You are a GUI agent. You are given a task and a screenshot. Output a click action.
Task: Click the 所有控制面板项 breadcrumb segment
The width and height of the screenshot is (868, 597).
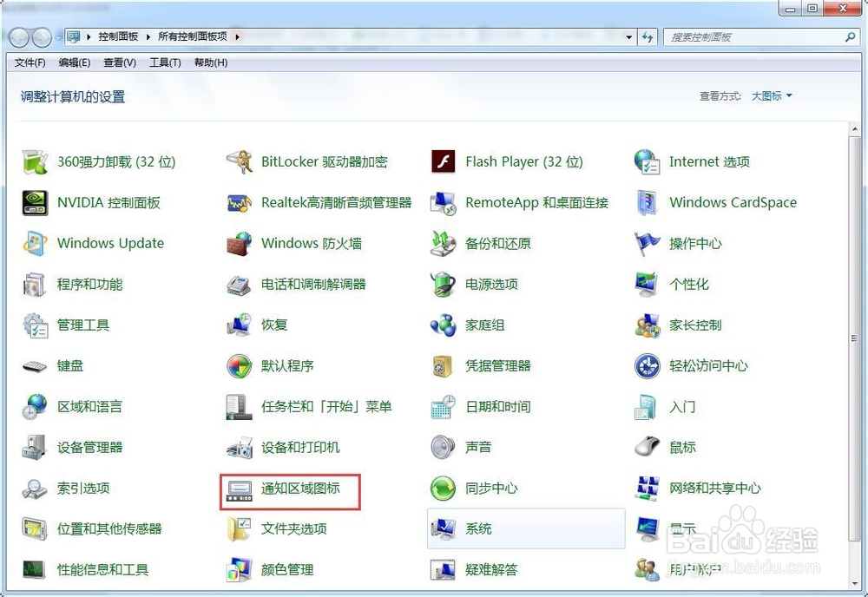pos(193,36)
